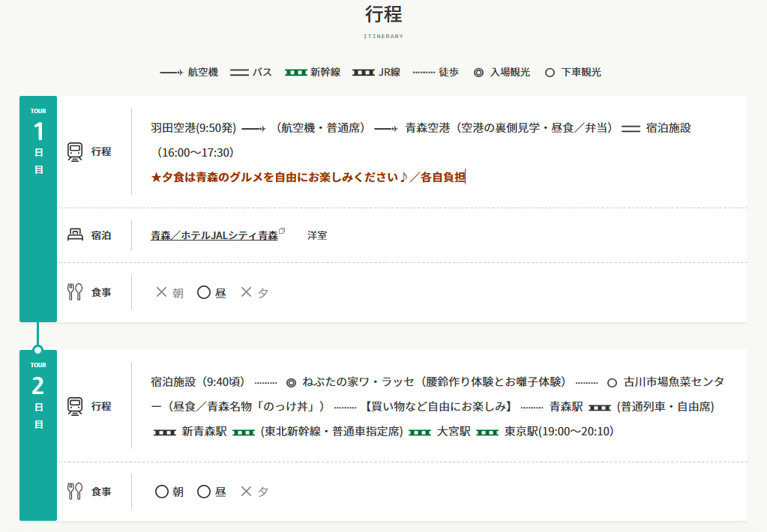
Task: Click the Day 1 昼 meal circle
Action: pos(204,292)
